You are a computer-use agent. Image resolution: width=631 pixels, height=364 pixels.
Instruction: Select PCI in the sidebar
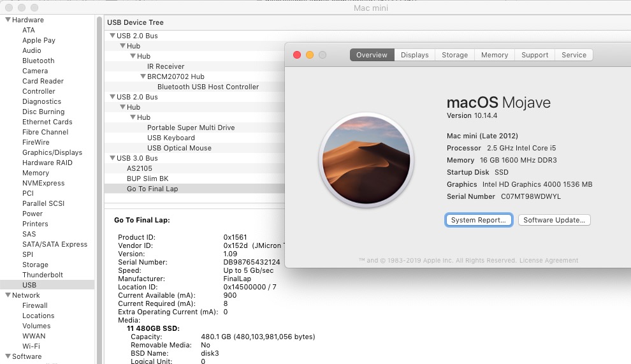point(28,193)
